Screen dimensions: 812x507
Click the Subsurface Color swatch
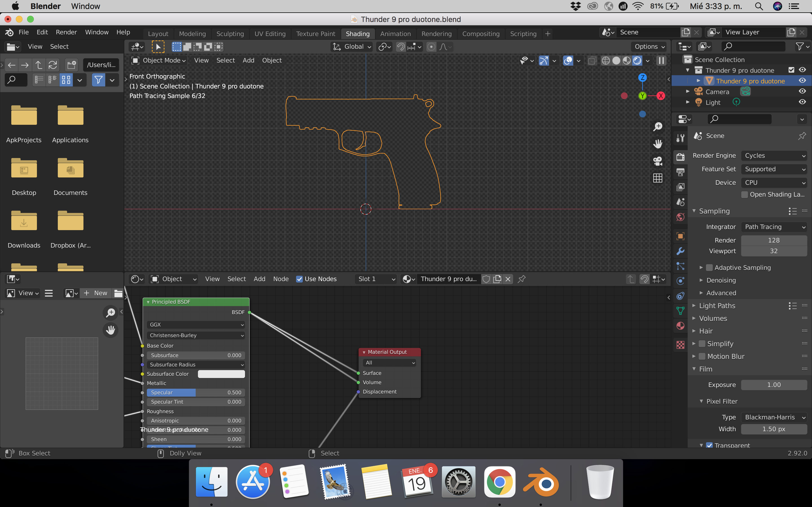coord(221,374)
